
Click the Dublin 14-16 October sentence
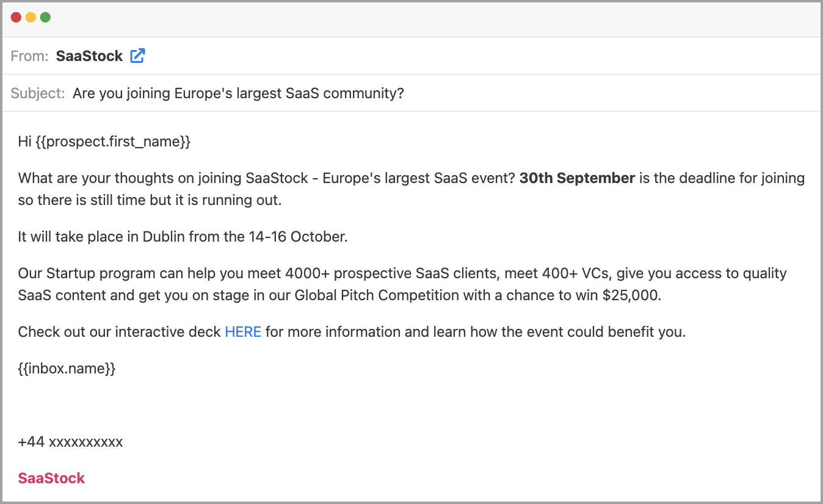tap(183, 237)
